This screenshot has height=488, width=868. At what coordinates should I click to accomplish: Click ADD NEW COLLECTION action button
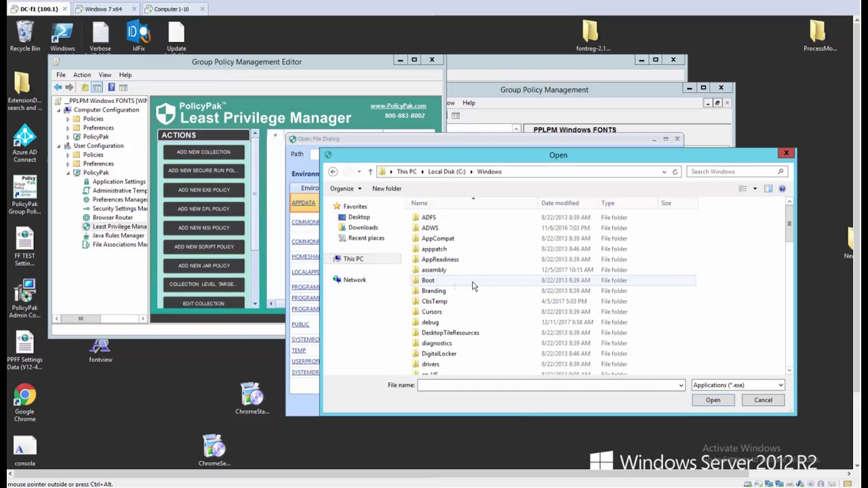203,152
